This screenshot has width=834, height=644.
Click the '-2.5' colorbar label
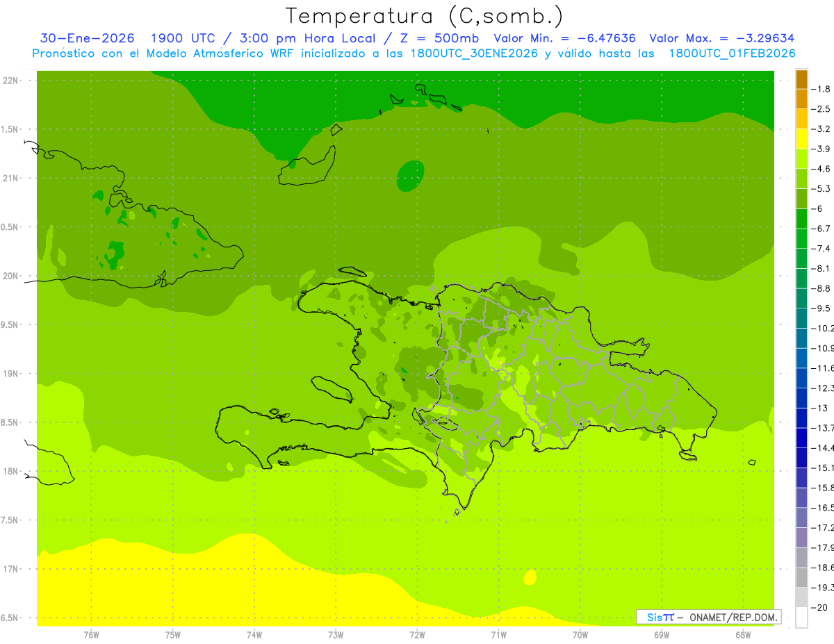click(821, 109)
